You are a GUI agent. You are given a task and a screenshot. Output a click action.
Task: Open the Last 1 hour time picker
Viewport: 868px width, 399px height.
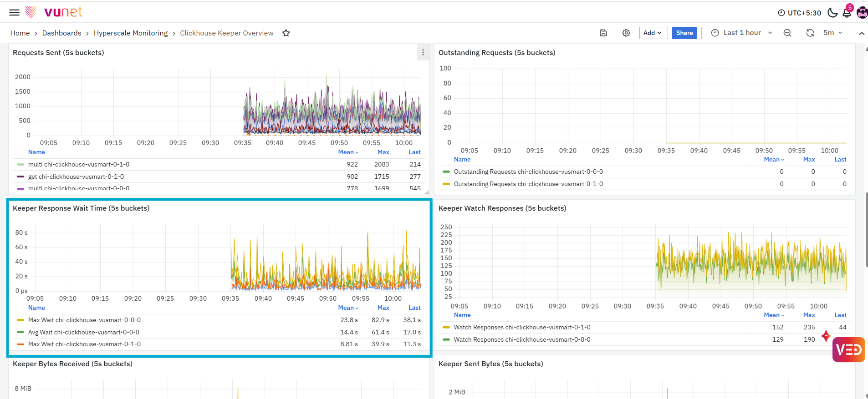(742, 33)
